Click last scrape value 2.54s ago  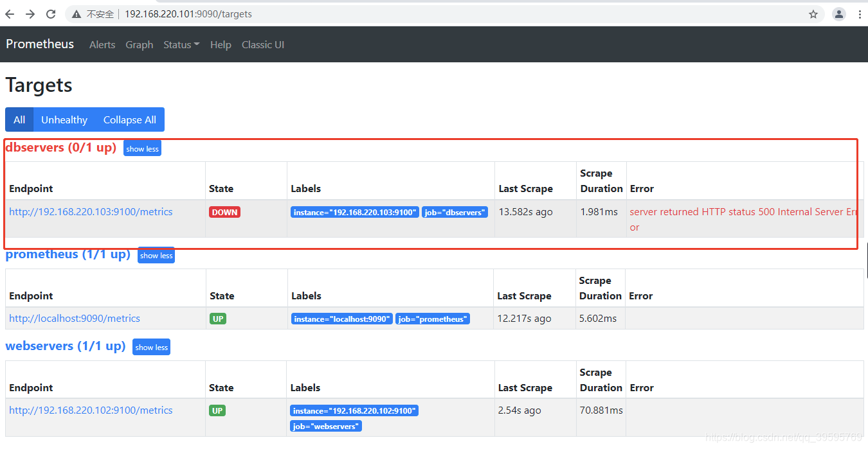click(520, 410)
